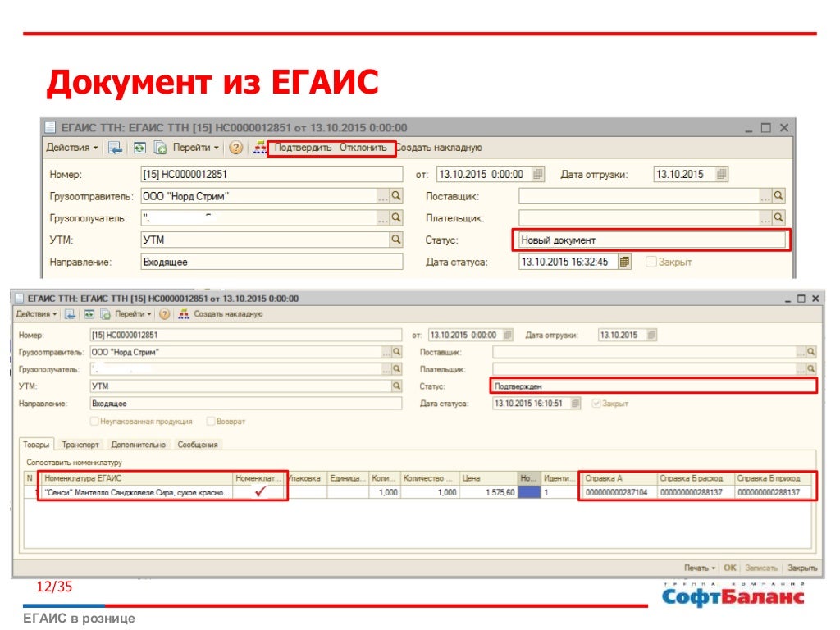Viewport: 840px width, 630px height.
Task: Click Отклонить in the upper window toolbar
Action: pos(363,148)
